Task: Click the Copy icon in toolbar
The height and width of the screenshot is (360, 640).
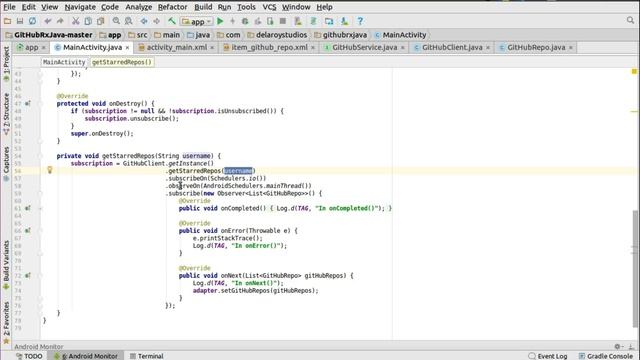Action: pyautogui.click(x=88, y=21)
